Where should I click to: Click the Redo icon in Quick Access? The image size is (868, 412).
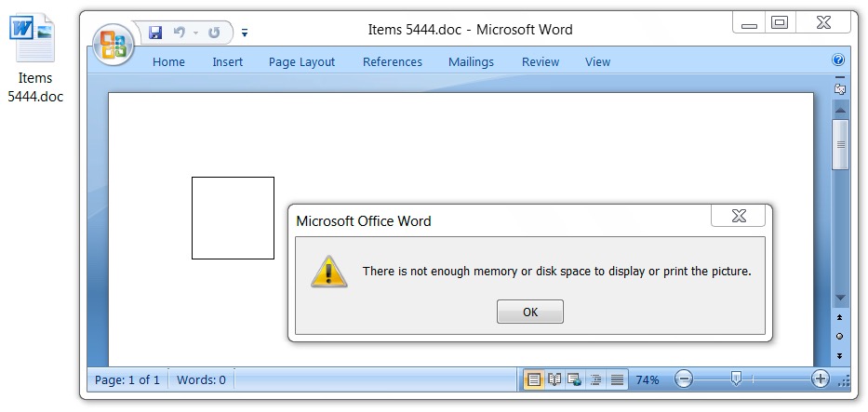[x=214, y=33]
